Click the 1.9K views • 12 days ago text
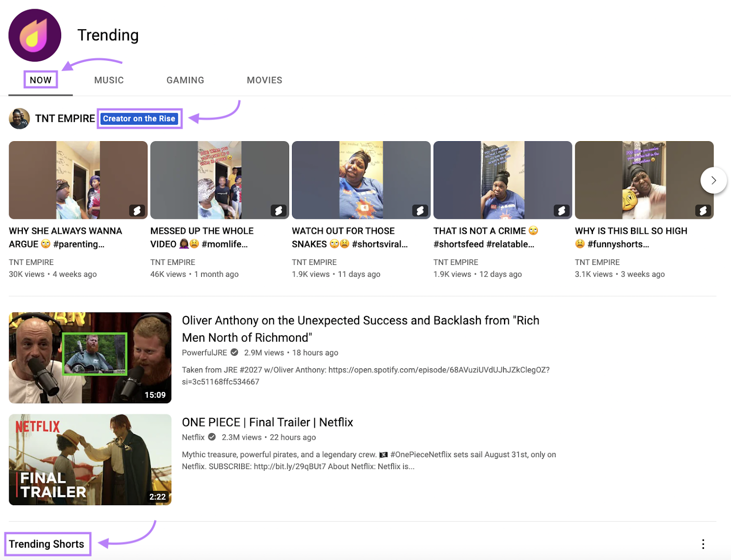The width and height of the screenshot is (731, 560). (x=477, y=274)
